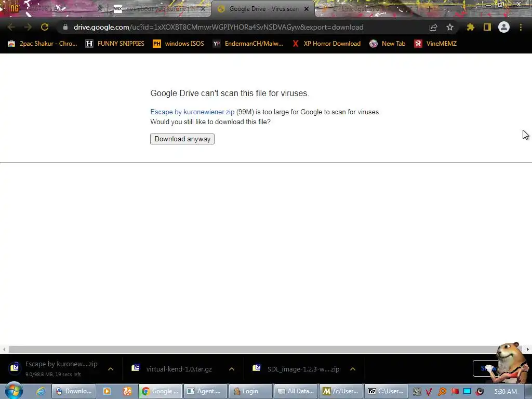Open the 2pac Shakur bookmark
The height and width of the screenshot is (399, 532).
point(43,44)
